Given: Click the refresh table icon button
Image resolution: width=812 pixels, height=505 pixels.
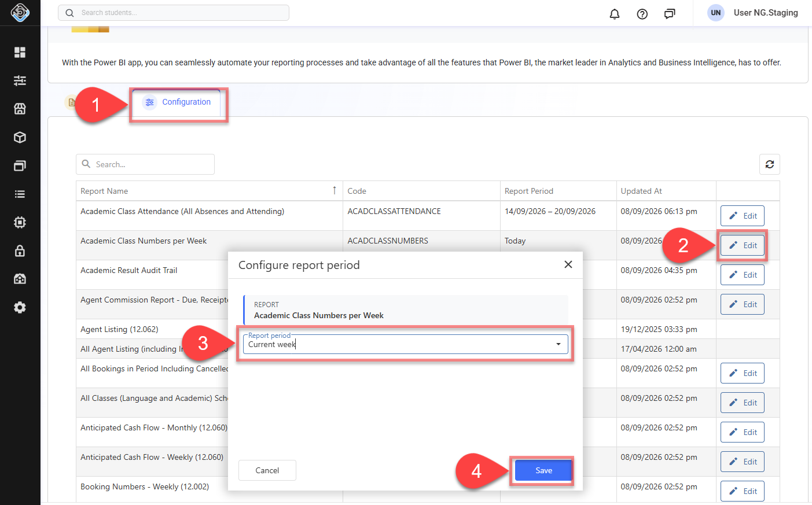Looking at the screenshot, I should (770, 164).
